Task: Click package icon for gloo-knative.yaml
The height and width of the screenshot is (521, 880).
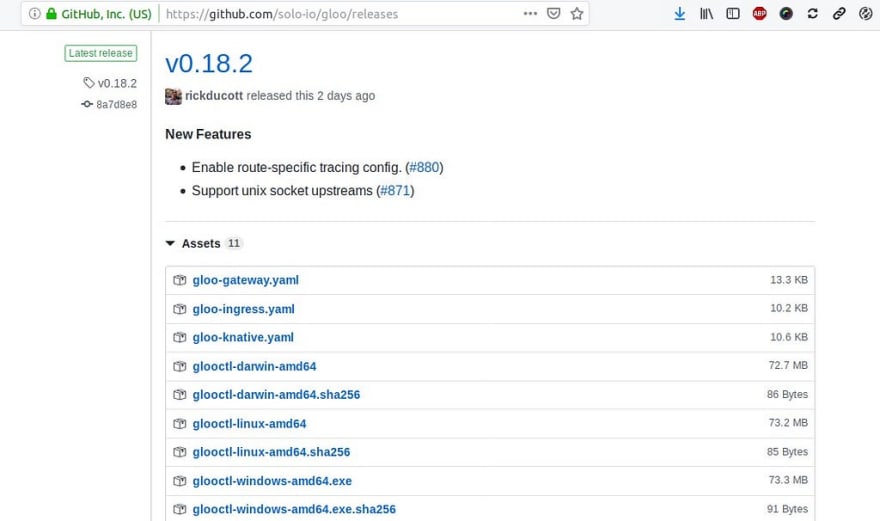Action: (180, 337)
